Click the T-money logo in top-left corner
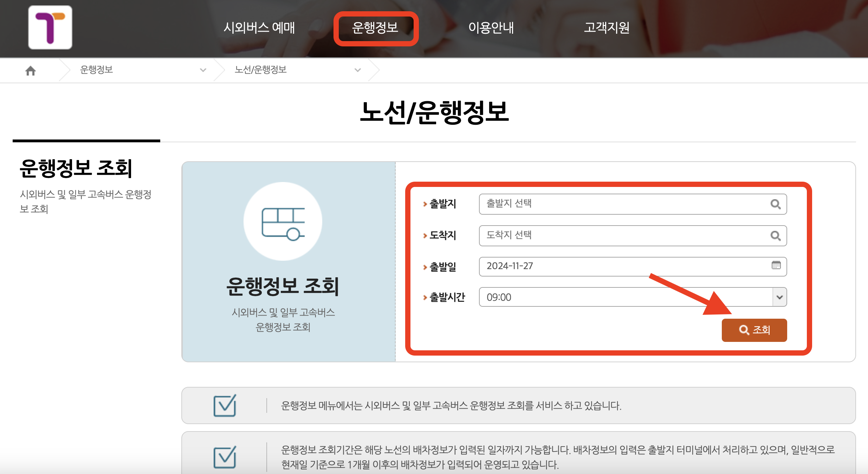 pos(50,27)
